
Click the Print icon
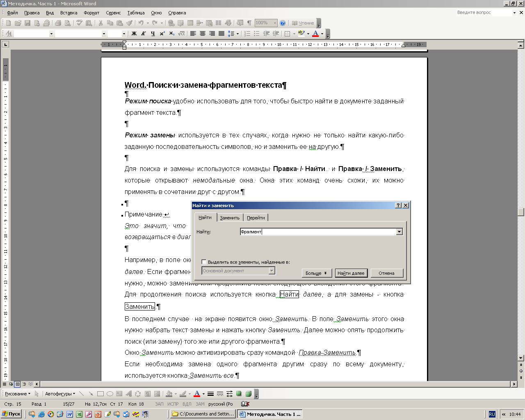(58, 23)
